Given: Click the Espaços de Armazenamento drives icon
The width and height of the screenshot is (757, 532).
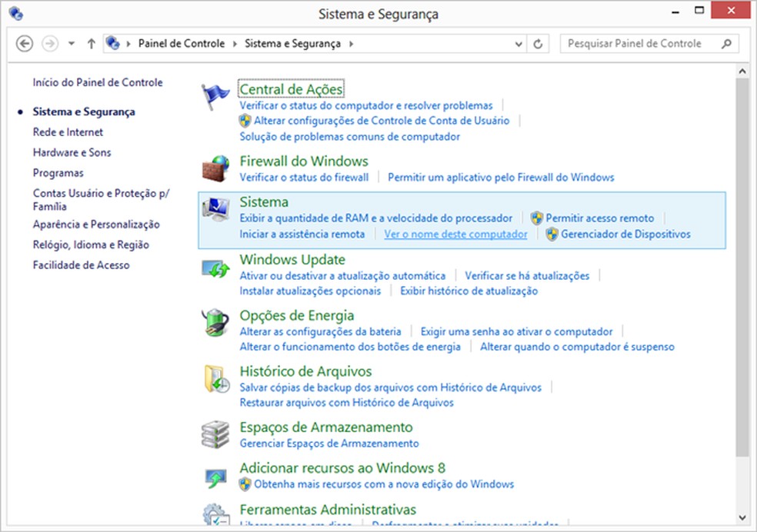Looking at the screenshot, I should (x=215, y=434).
